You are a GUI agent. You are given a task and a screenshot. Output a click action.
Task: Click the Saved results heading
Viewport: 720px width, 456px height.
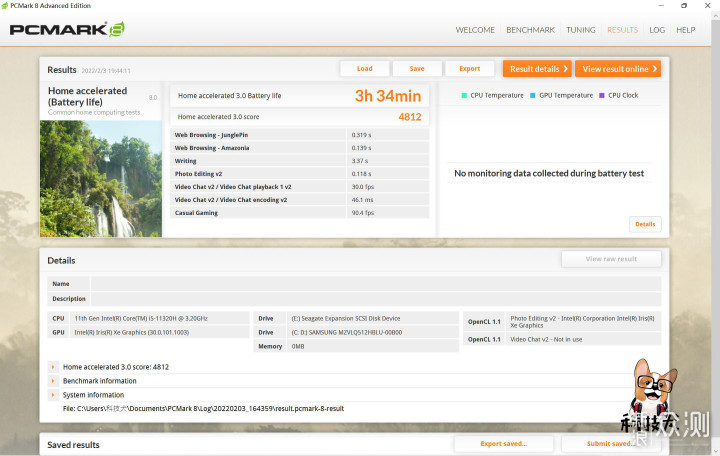click(73, 445)
